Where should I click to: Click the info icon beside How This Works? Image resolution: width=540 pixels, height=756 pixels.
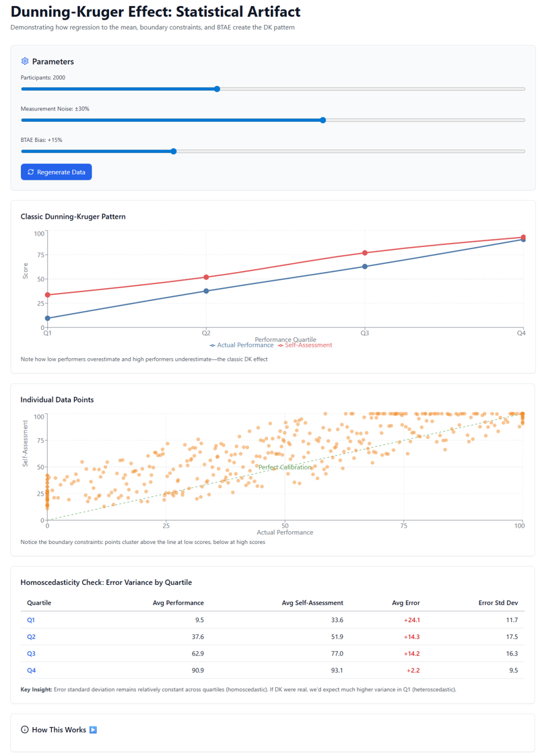(25, 730)
